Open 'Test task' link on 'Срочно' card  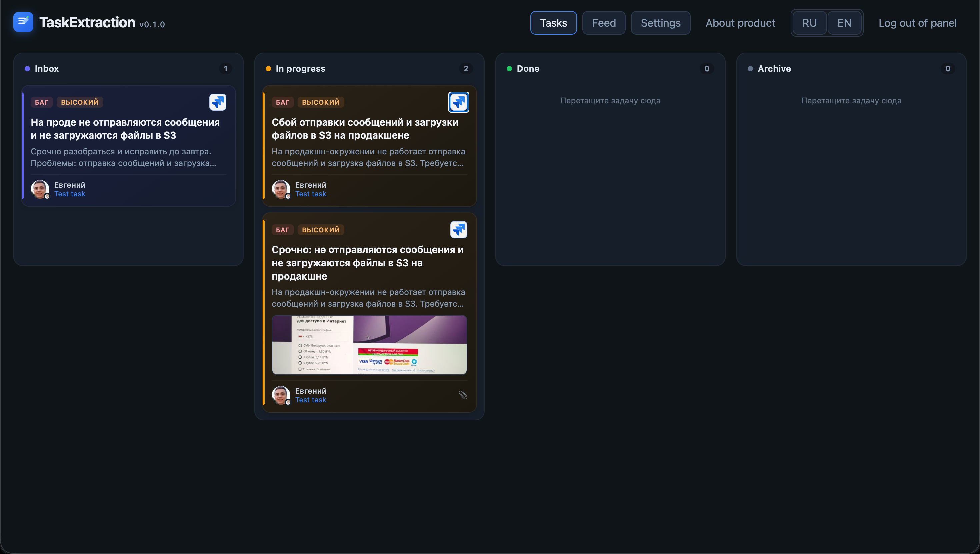(x=310, y=400)
